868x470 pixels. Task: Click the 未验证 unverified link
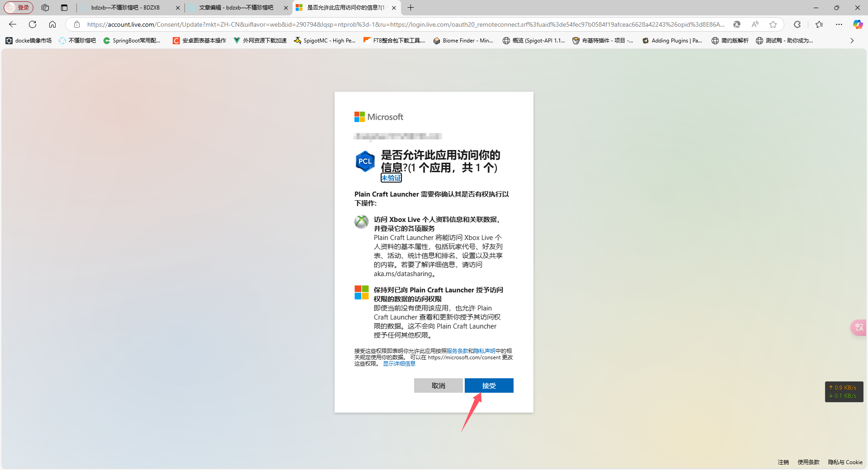pos(391,178)
